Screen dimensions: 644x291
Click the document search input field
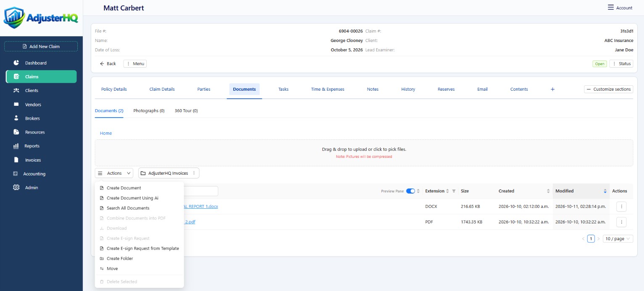[201, 191]
